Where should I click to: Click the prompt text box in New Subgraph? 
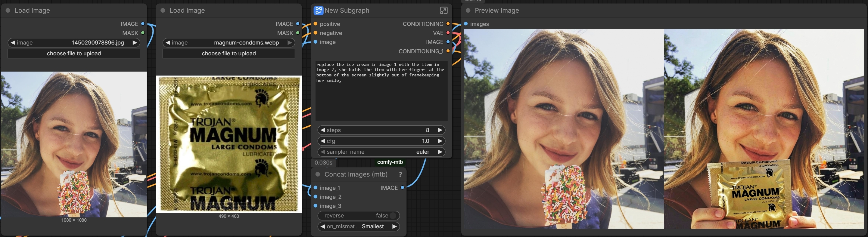tap(381, 90)
